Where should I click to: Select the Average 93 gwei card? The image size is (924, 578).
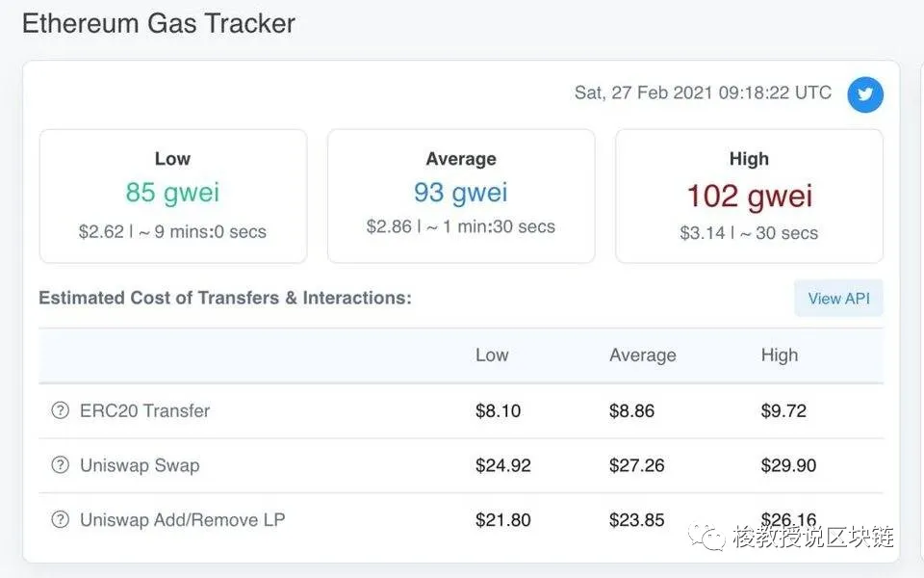tap(461, 197)
